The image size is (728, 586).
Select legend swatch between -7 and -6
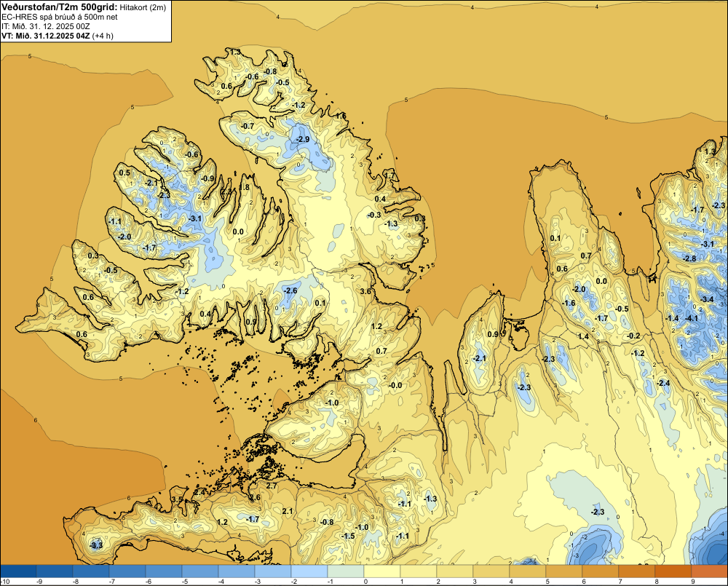[x=127, y=571]
